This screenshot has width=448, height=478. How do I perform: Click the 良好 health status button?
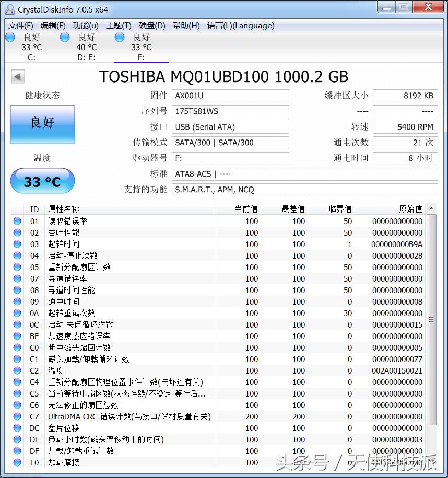[x=42, y=124]
